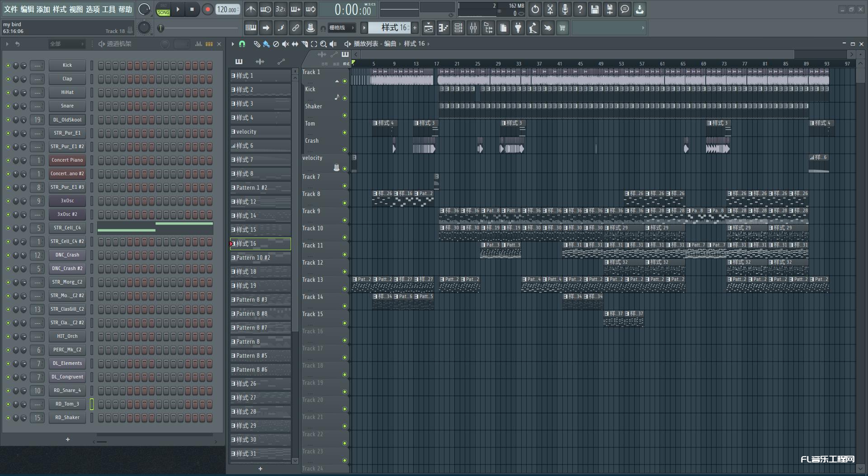Adjust the master volume knob
The width and height of the screenshot is (868, 476).
144,9
